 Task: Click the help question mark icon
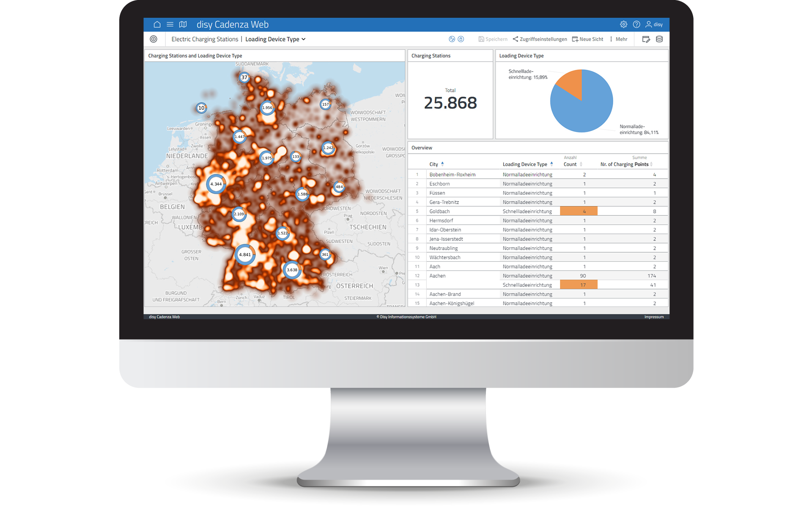[x=636, y=25]
